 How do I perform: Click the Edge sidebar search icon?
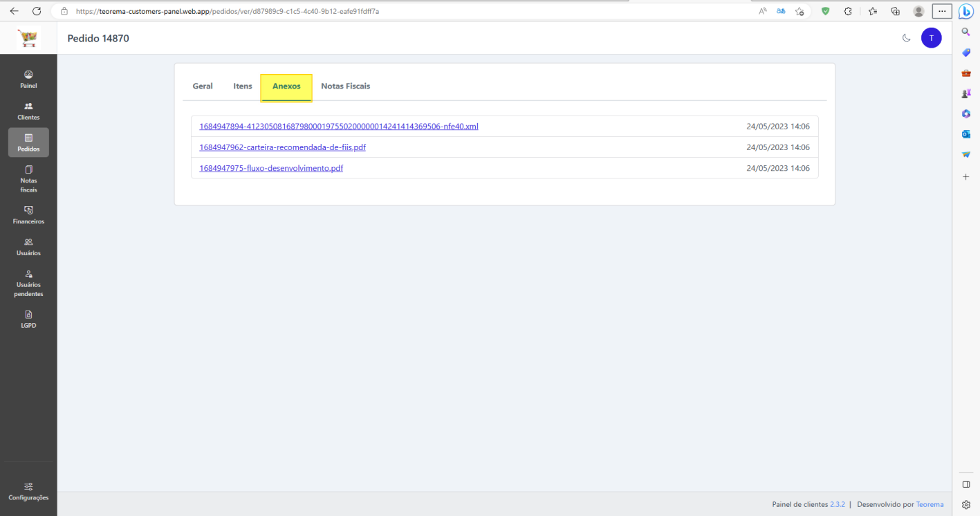click(x=966, y=32)
